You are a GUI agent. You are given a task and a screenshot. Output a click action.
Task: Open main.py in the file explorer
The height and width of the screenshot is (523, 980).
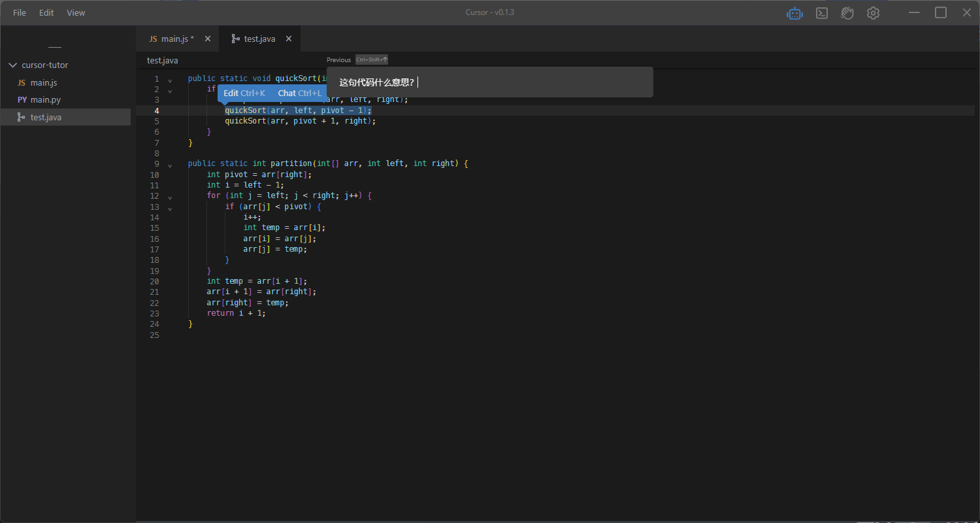[45, 100]
